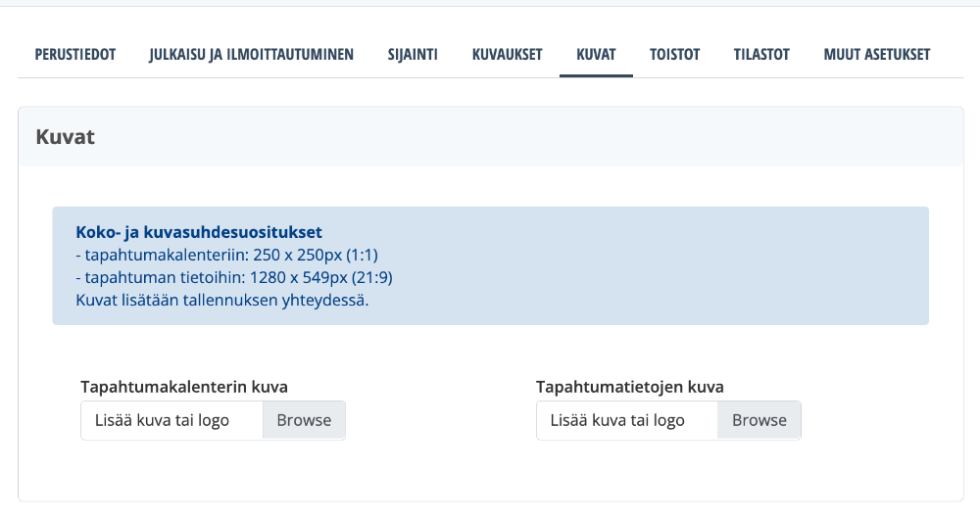Click Browse for Tapahtumatietojen kuva

pos(759,420)
